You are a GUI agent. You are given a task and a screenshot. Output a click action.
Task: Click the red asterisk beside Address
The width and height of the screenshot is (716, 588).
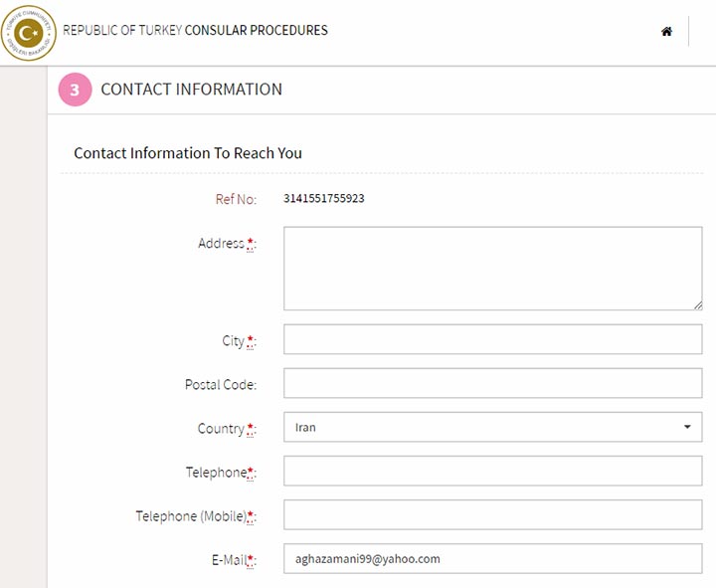click(250, 241)
